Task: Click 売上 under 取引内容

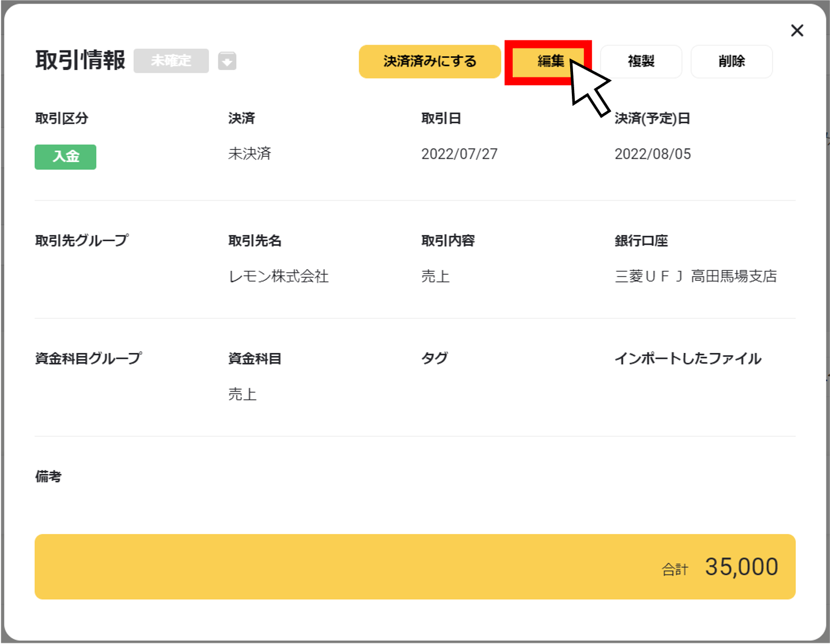Action: click(x=435, y=277)
